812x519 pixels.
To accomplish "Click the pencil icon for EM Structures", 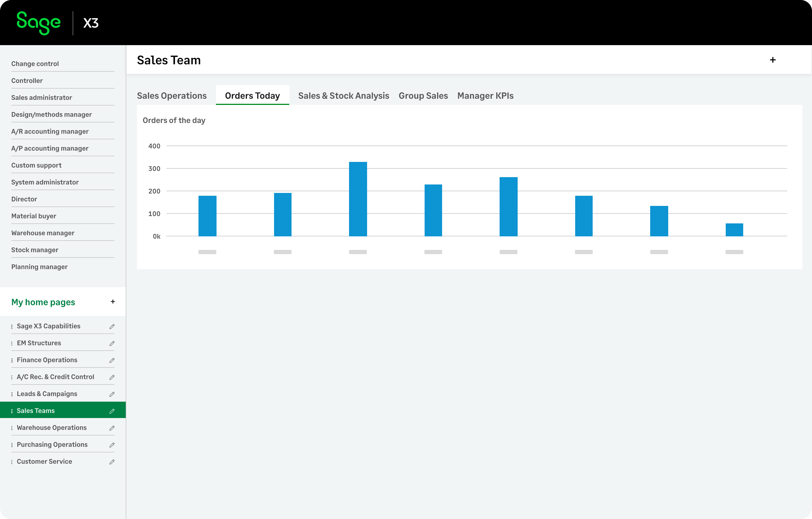I will click(112, 343).
